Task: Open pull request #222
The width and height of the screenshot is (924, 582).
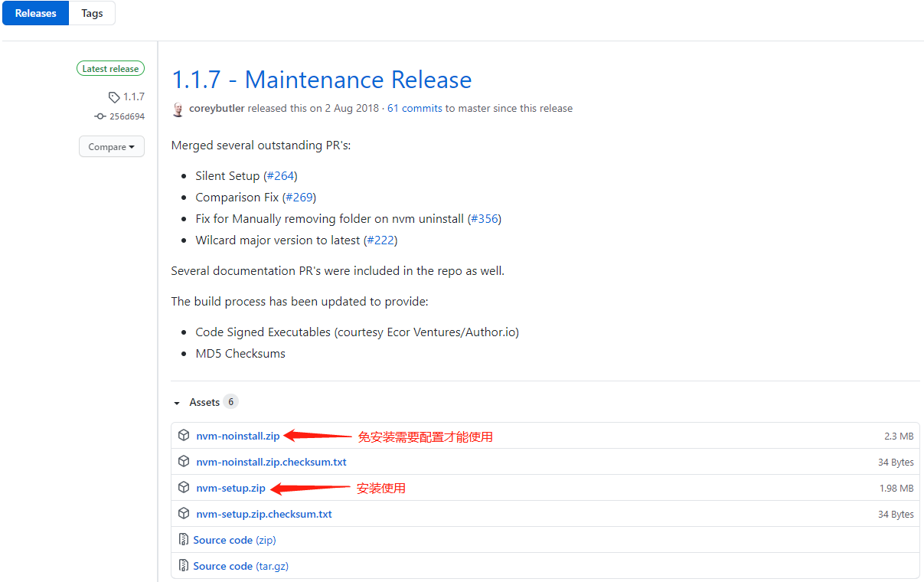Action: coord(380,240)
